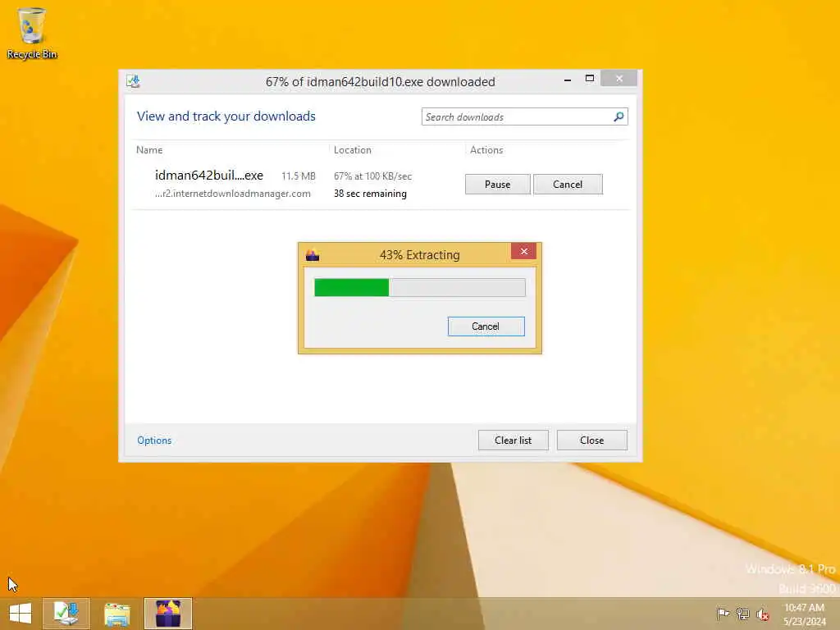Open the Recycle Bin desktop icon
The image size is (840, 630).
point(32,33)
